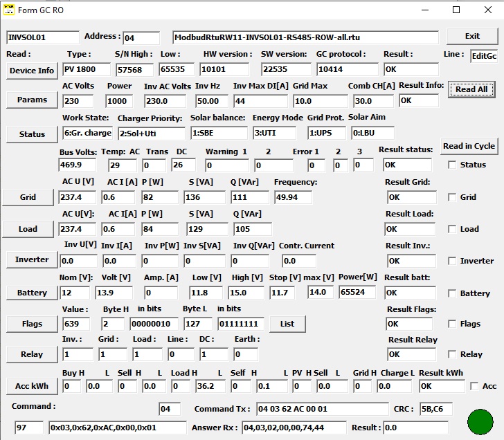Focus the RTU file name field
The image size is (504, 440).
pos(305,37)
